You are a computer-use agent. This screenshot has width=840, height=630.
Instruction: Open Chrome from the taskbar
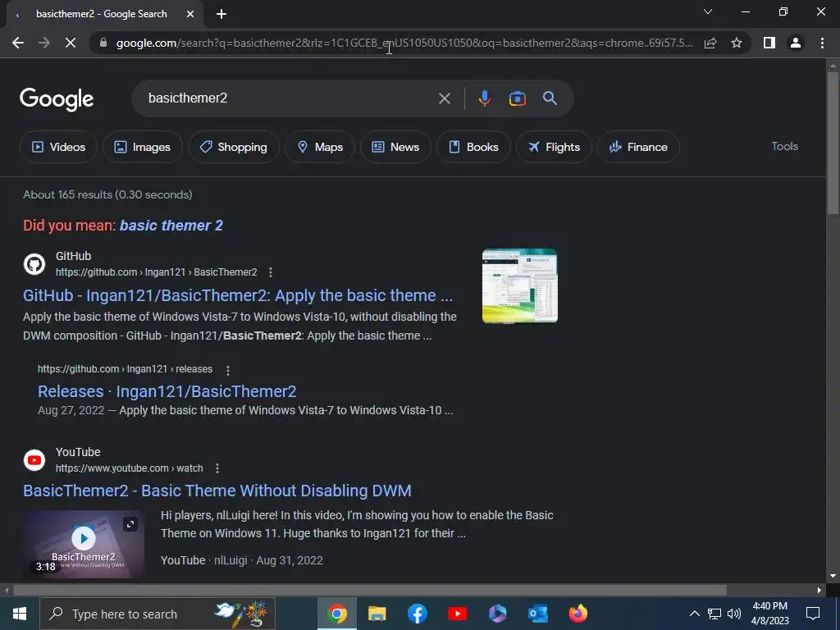point(337,614)
